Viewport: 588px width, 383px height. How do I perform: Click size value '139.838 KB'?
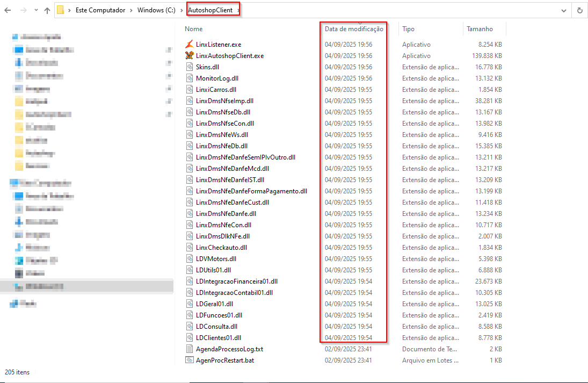[x=487, y=55]
